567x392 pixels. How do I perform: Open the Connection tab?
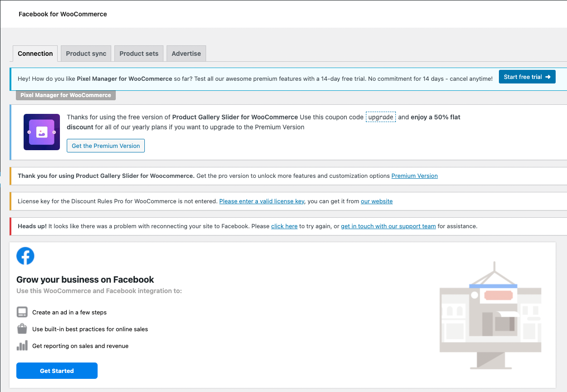tap(35, 54)
